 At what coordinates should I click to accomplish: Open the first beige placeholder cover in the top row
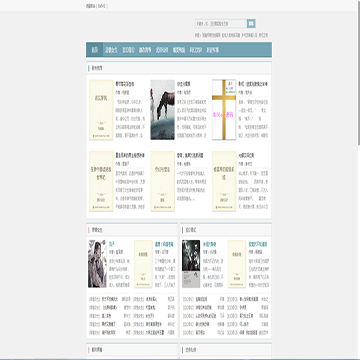point(101,110)
